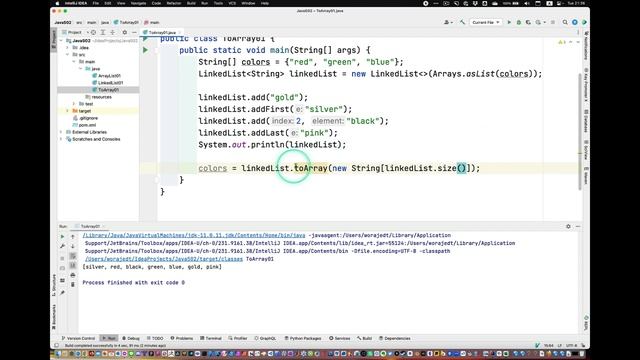
Task: Modify run configuration wrench icon in Run panel
Action: click(62, 246)
